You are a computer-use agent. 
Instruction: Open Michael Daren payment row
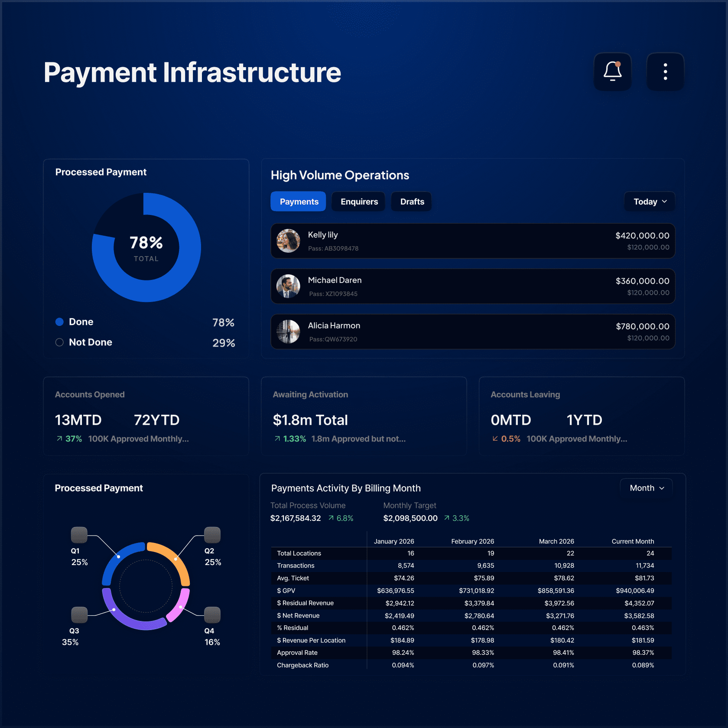[x=473, y=286]
